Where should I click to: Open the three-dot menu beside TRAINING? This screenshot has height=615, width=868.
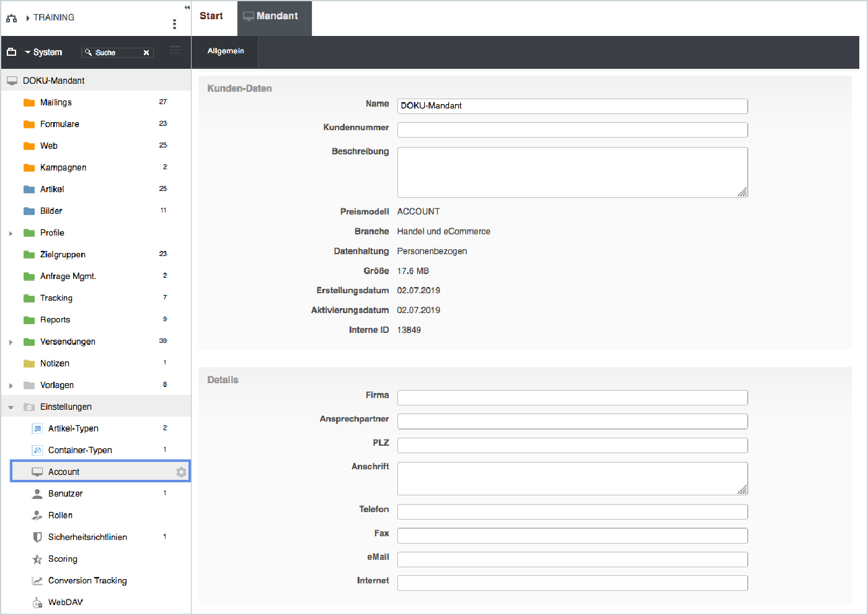[x=174, y=24]
